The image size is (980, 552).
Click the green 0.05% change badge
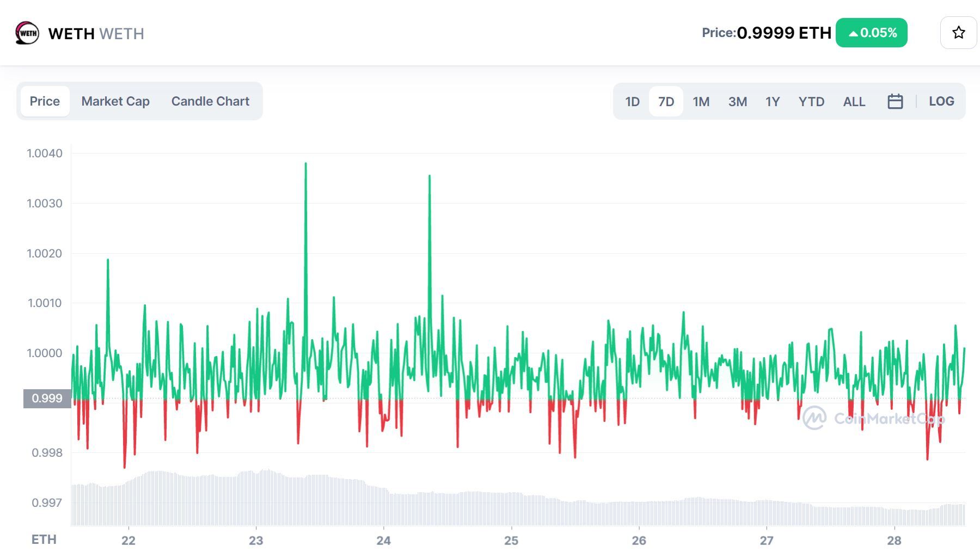(x=871, y=33)
